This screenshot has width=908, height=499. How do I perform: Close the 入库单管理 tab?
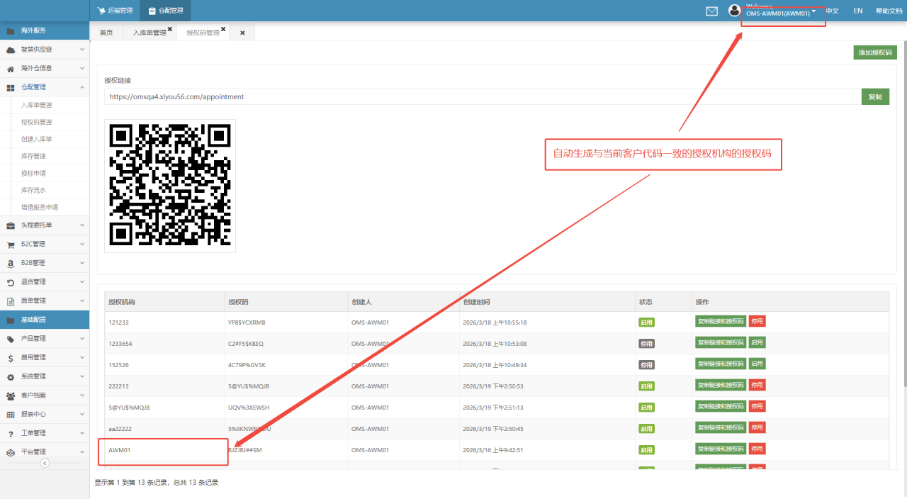pos(170,29)
